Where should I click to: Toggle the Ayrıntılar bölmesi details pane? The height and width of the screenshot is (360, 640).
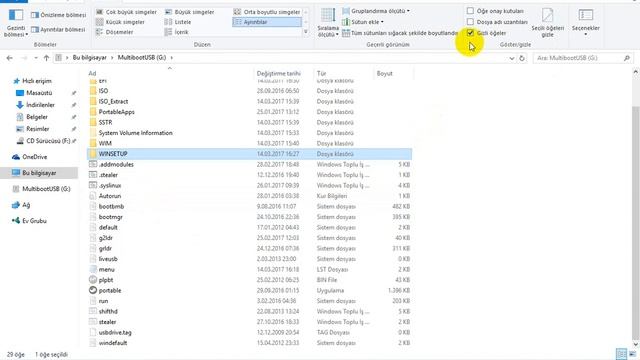(58, 29)
